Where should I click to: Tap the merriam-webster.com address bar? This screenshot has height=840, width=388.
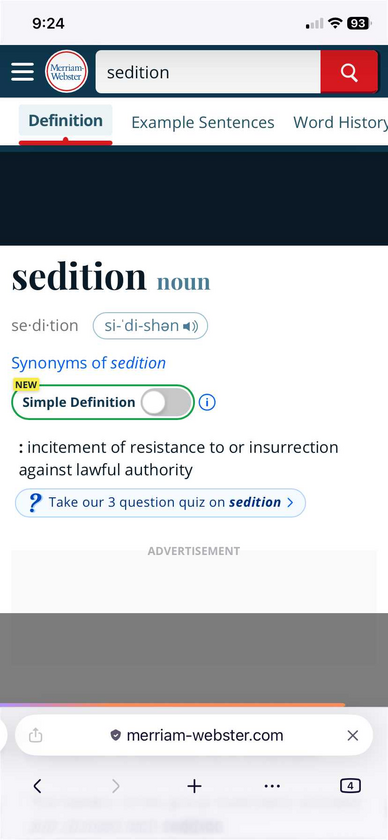(194, 736)
